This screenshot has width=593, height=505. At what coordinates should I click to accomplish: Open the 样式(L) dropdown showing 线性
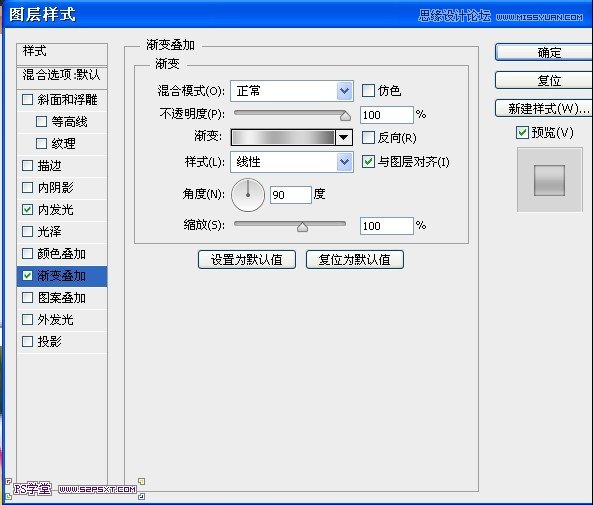[x=292, y=162]
